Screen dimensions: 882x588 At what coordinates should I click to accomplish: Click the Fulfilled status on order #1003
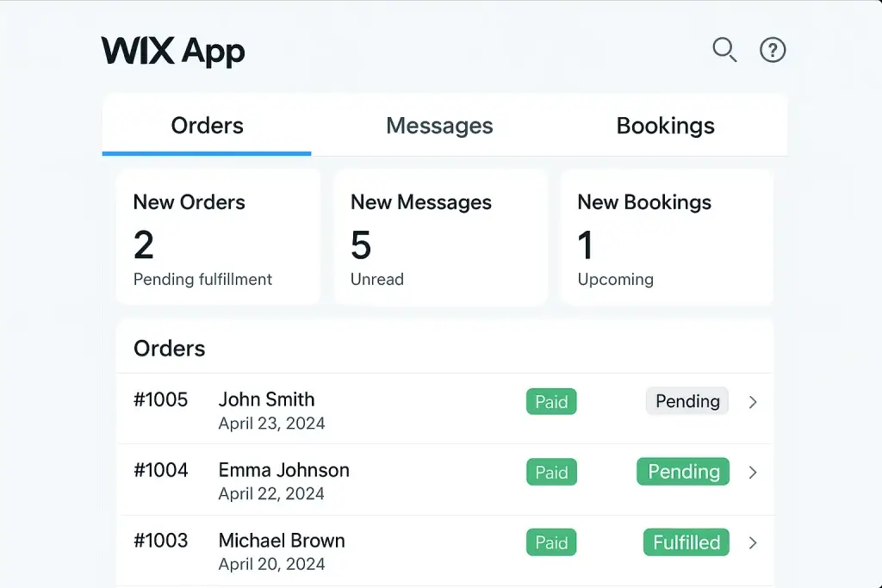[x=686, y=542]
